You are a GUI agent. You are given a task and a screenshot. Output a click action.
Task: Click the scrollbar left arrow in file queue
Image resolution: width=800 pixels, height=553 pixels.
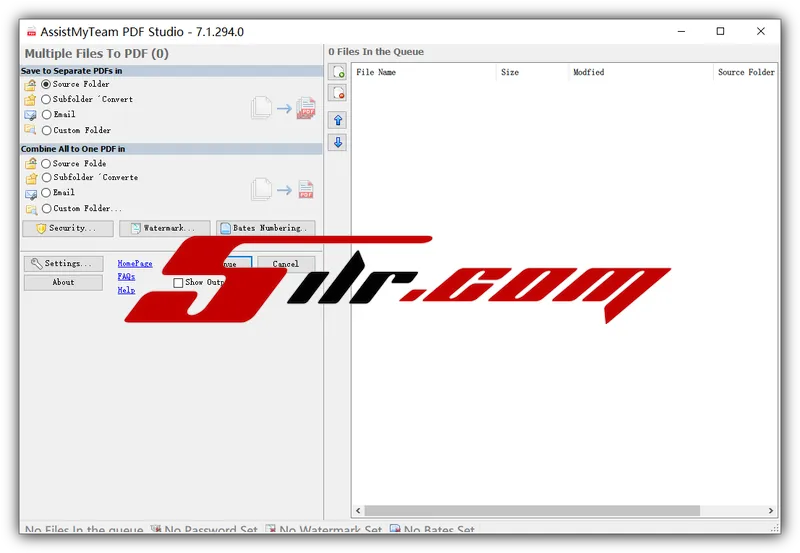358,511
